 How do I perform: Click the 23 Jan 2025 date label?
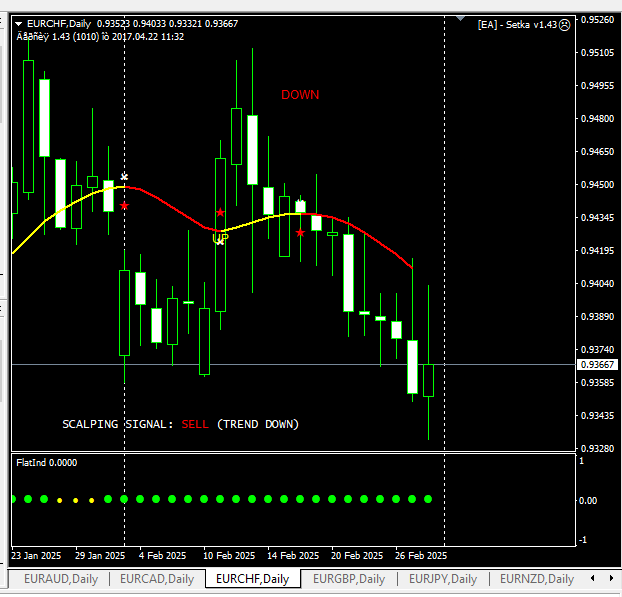pos(36,556)
